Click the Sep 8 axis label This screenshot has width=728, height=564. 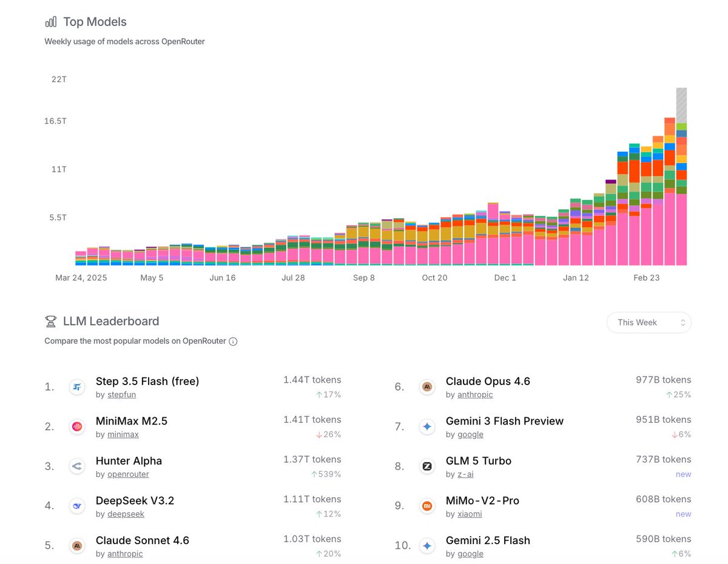point(364,278)
